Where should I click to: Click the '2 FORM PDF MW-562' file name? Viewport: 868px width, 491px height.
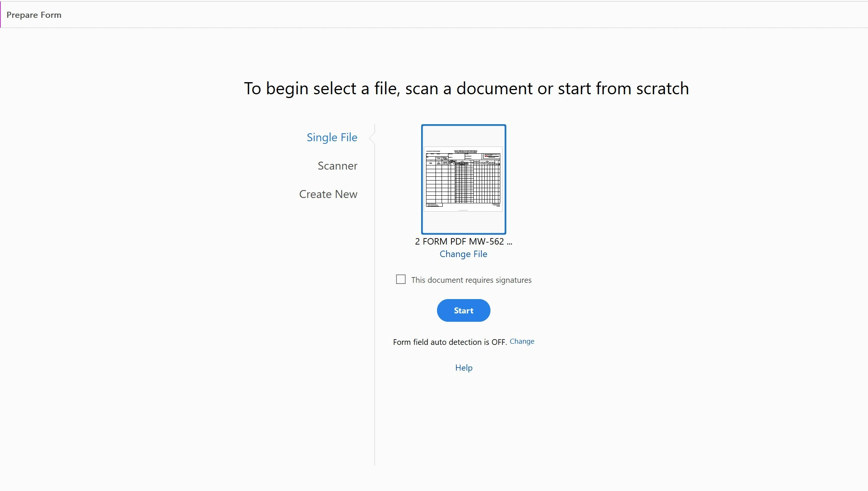pyautogui.click(x=459, y=242)
